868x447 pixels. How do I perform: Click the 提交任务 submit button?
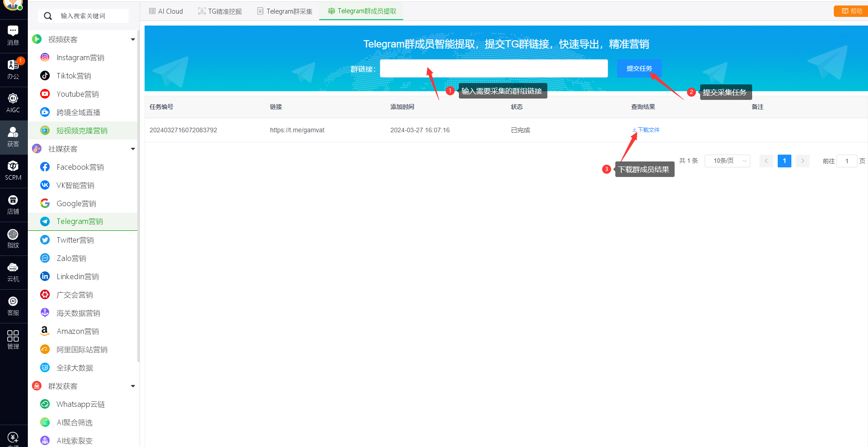tap(639, 68)
